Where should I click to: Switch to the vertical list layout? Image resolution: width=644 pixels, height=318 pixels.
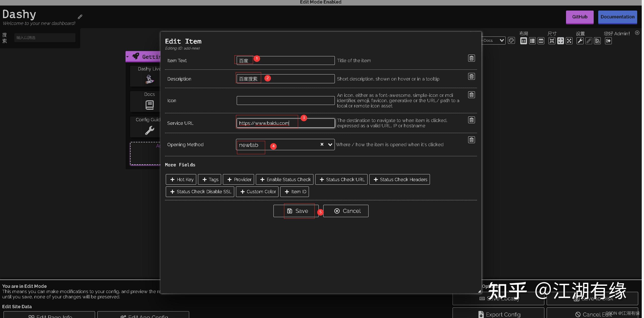click(532, 41)
